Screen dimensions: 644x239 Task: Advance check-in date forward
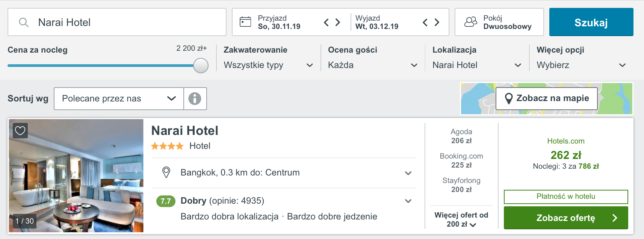click(x=338, y=23)
